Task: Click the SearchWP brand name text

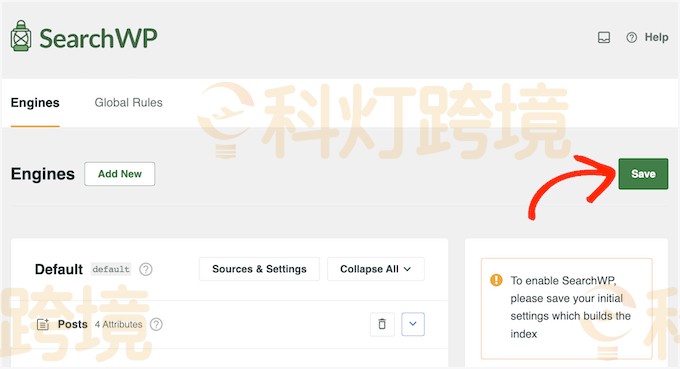Action: 98,38
